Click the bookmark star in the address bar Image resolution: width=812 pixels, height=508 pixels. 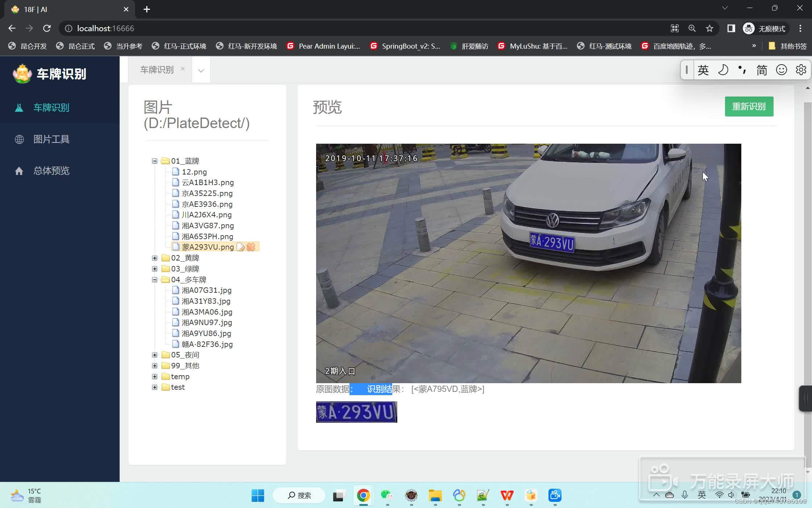[x=709, y=28]
